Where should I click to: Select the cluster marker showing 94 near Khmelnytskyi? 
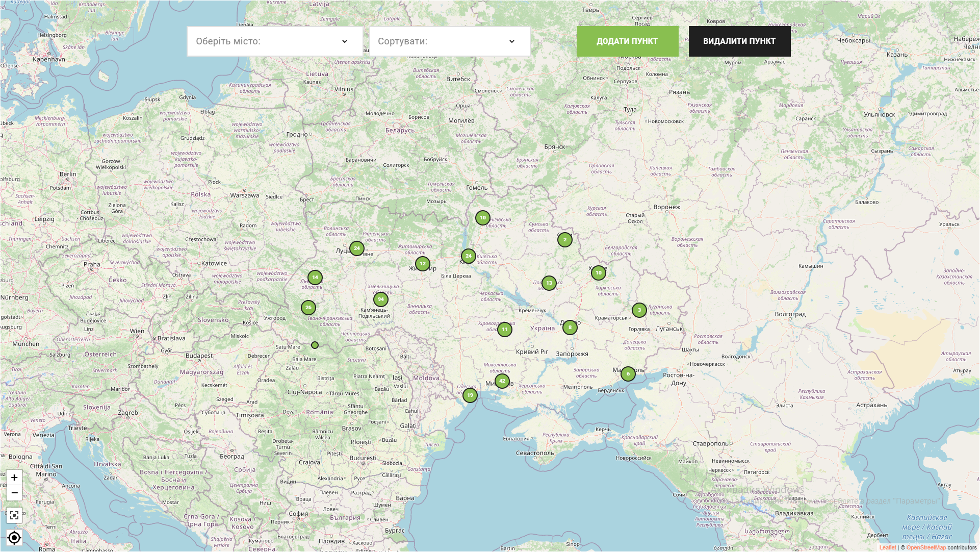click(381, 299)
